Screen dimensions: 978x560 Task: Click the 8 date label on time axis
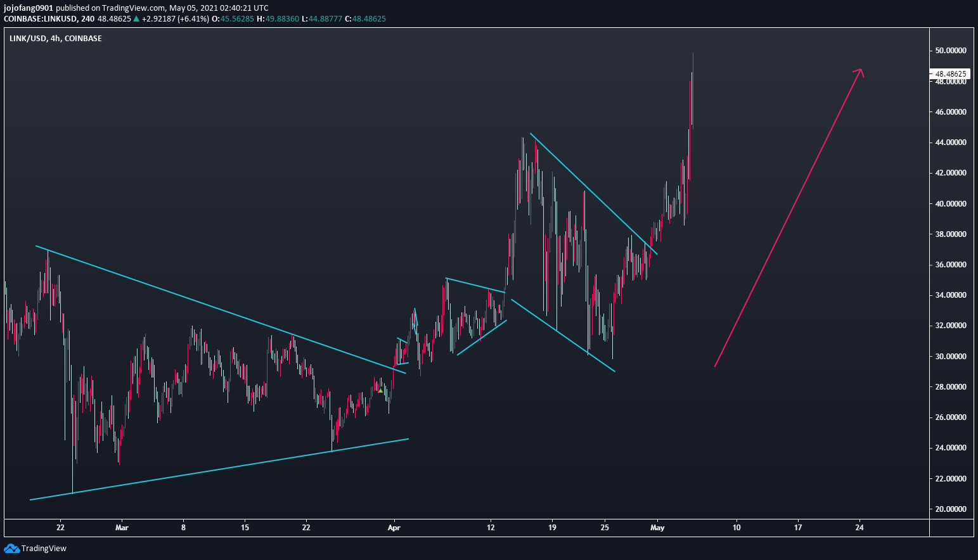(x=183, y=527)
